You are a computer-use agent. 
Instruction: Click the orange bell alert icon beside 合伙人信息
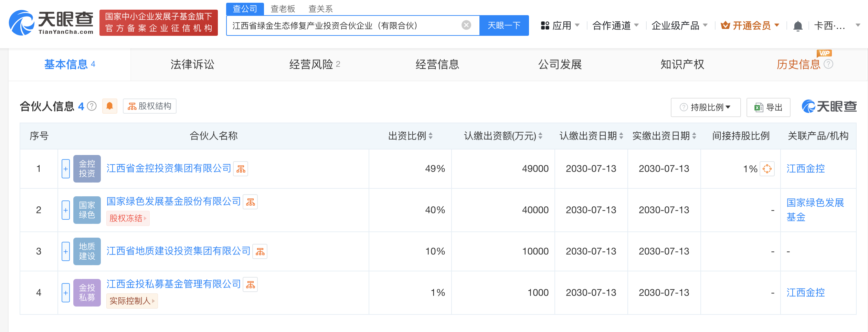110,106
